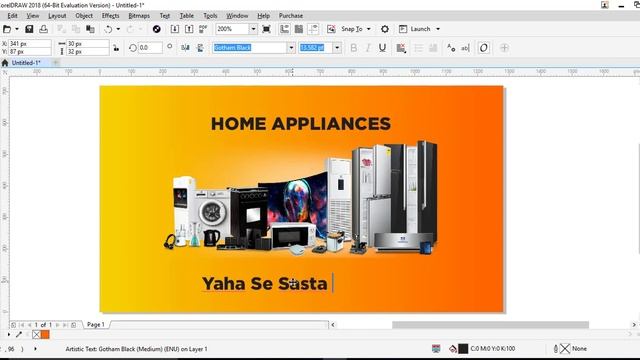Click the Paste clipboard icon
640x360 pixels.
90,29
